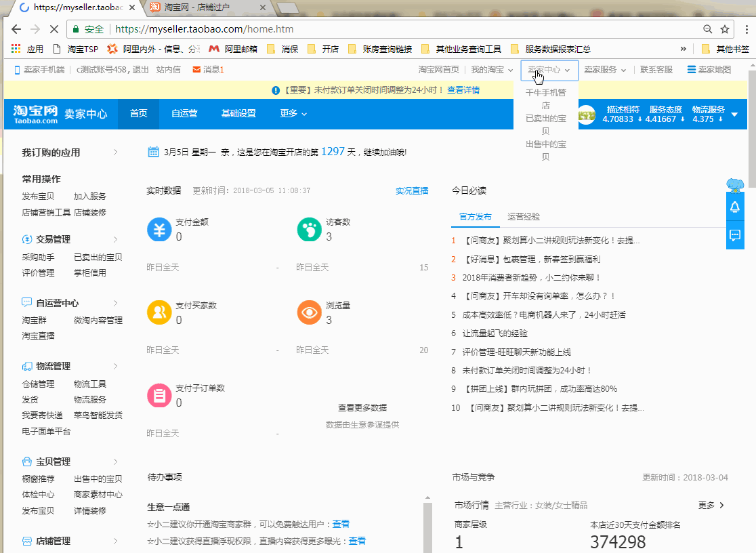756x553 pixels.
Task: Click the calendar icon beside the date
Action: (153, 152)
